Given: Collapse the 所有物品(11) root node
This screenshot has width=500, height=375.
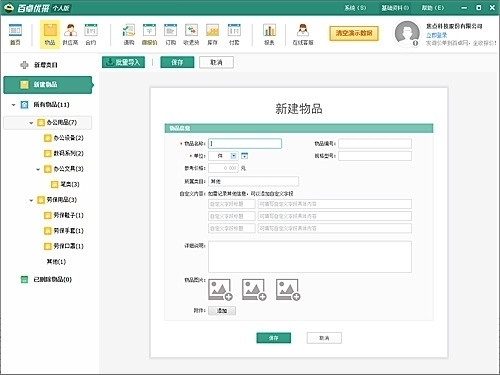Looking at the screenshot, I should pyautogui.click(x=13, y=105).
